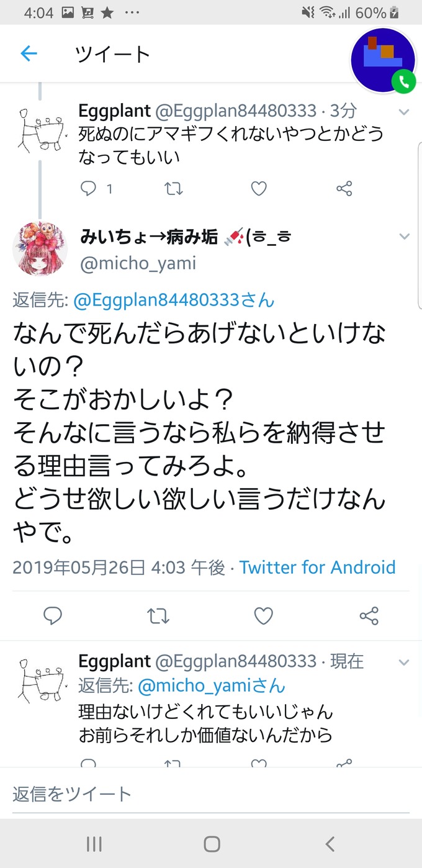Open the Twitter for Android source link
422x868 pixels.
point(318,567)
